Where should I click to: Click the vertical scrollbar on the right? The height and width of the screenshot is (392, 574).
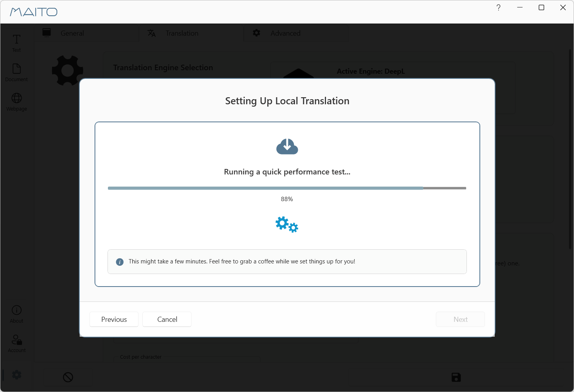(570, 149)
